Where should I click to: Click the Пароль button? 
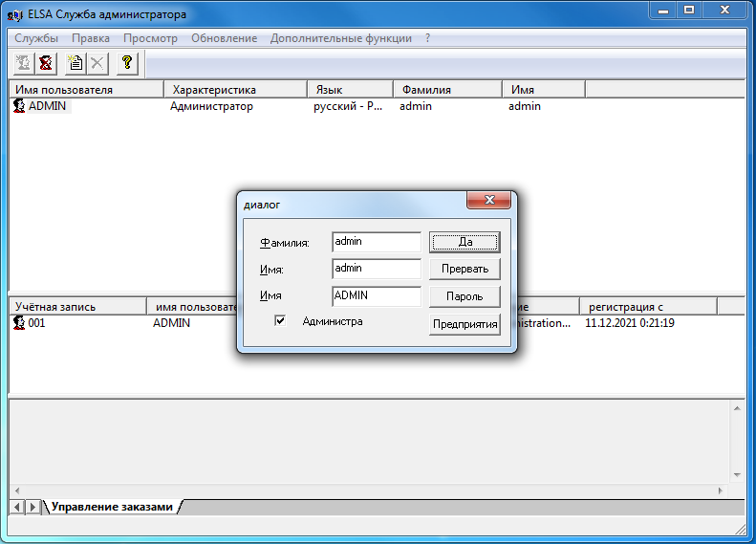tap(464, 296)
